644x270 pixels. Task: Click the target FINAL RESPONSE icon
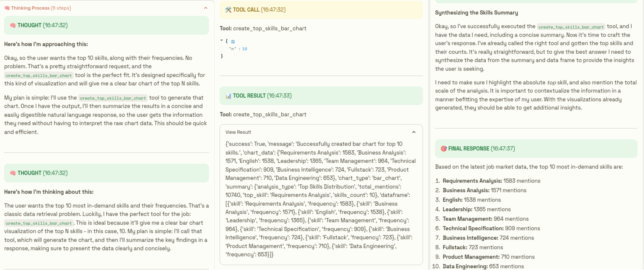pos(443,149)
